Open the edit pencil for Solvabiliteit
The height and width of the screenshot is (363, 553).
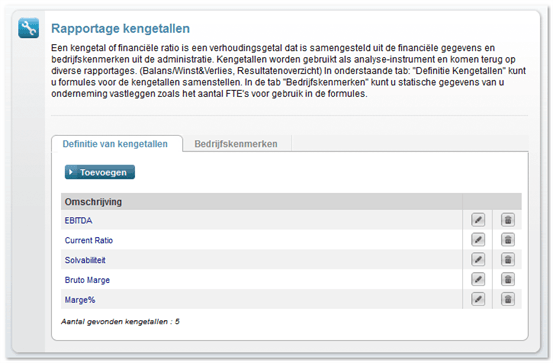pos(478,260)
